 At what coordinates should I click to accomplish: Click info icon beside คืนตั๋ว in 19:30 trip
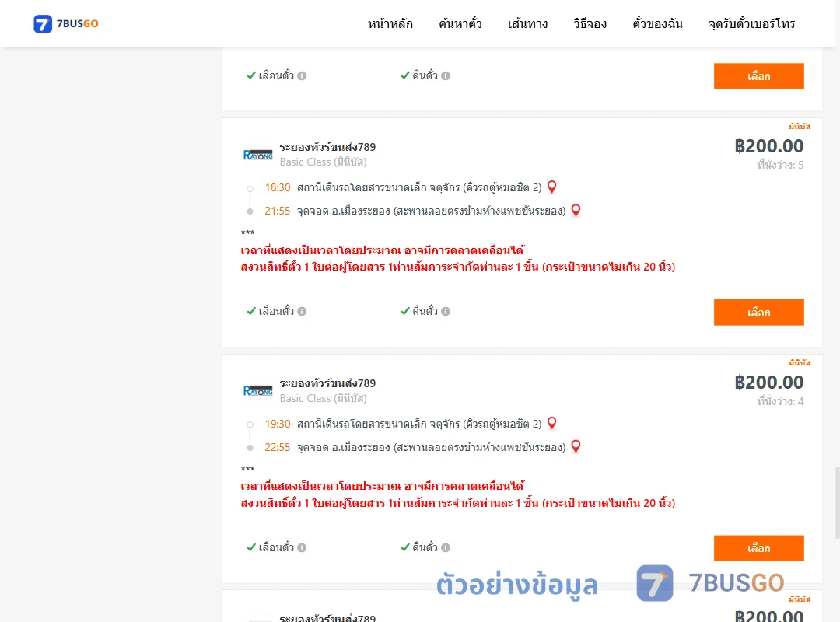tap(446, 547)
